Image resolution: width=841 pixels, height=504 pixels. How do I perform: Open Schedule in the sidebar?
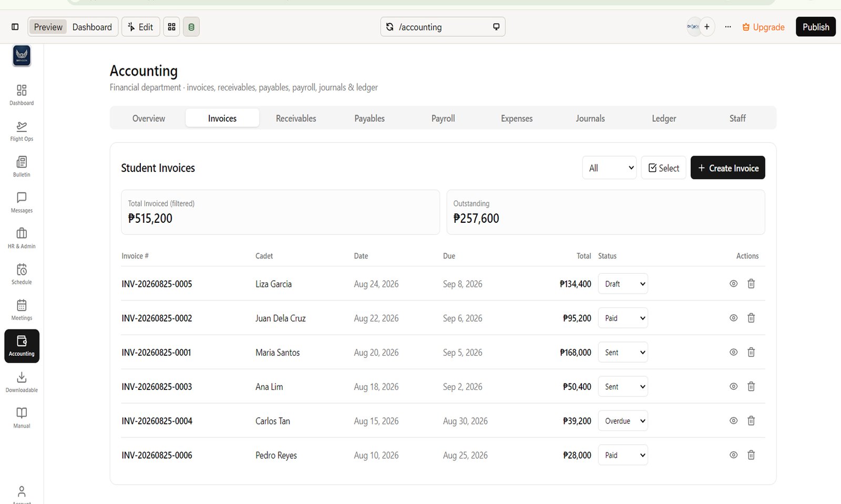tap(22, 274)
